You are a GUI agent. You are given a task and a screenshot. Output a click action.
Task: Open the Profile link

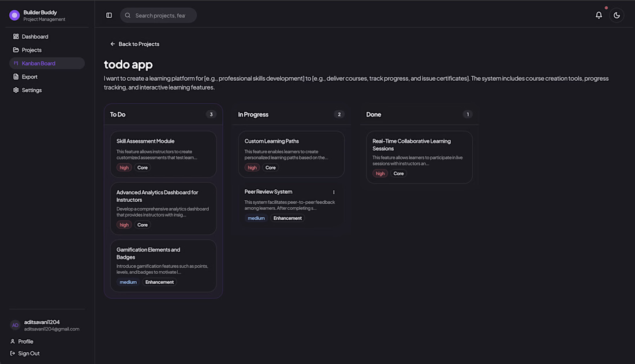click(25, 342)
